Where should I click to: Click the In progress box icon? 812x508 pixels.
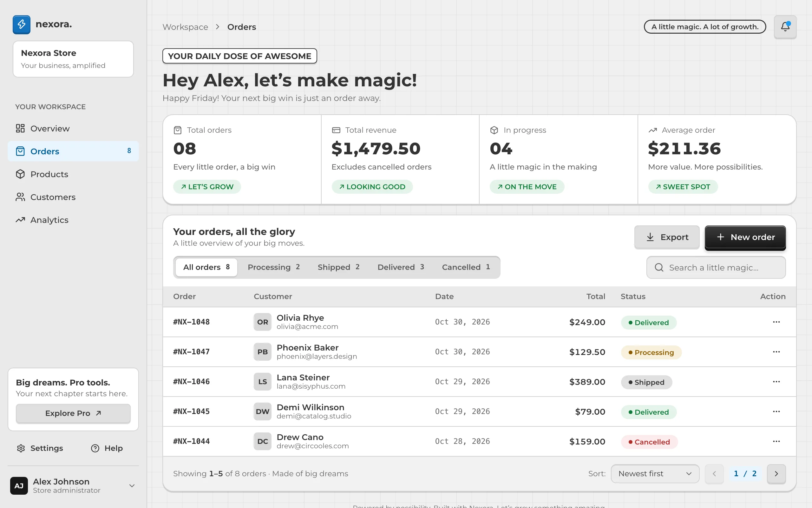point(494,130)
